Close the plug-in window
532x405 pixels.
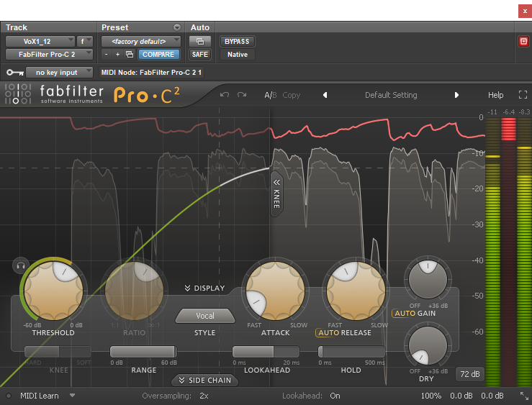click(x=525, y=12)
